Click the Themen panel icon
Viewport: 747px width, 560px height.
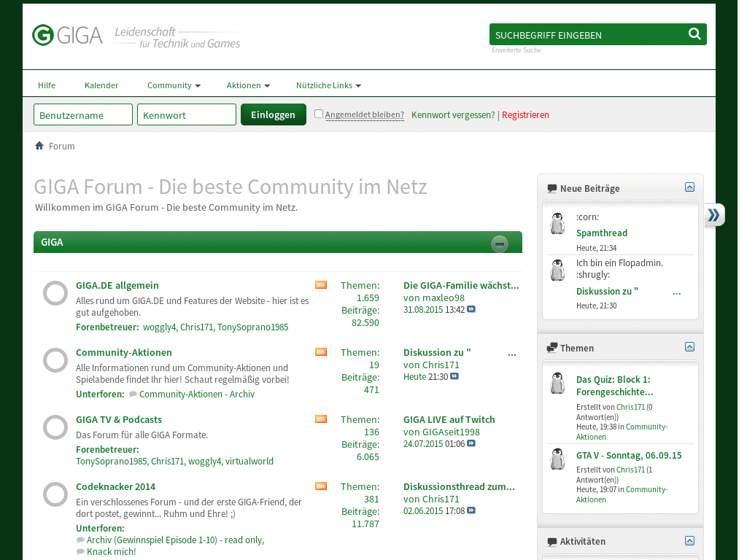tap(551, 348)
